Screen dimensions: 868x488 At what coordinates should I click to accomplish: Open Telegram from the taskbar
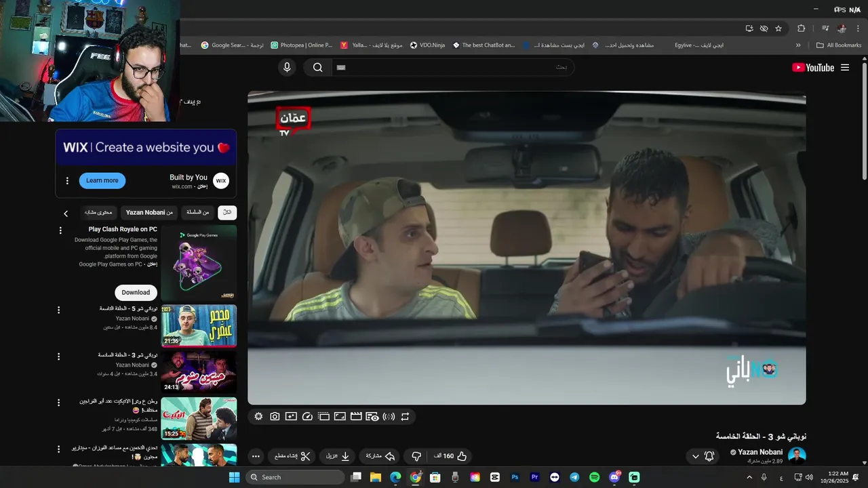pyautogui.click(x=575, y=477)
